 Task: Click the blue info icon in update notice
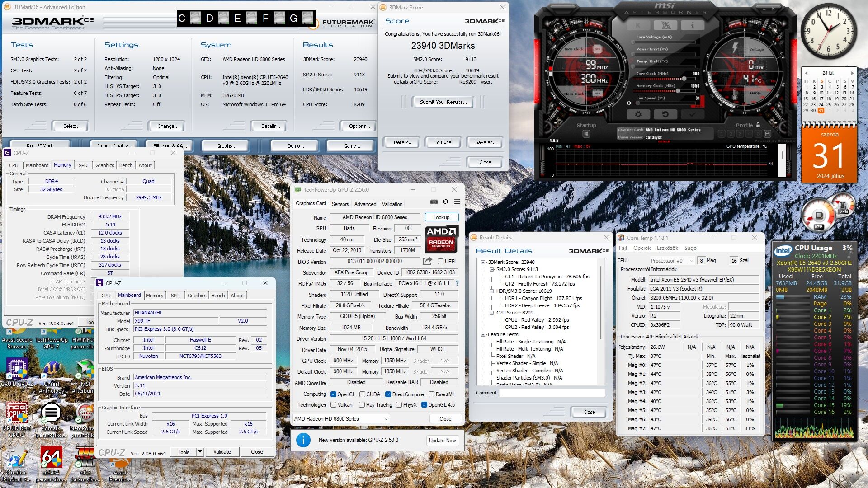[303, 440]
